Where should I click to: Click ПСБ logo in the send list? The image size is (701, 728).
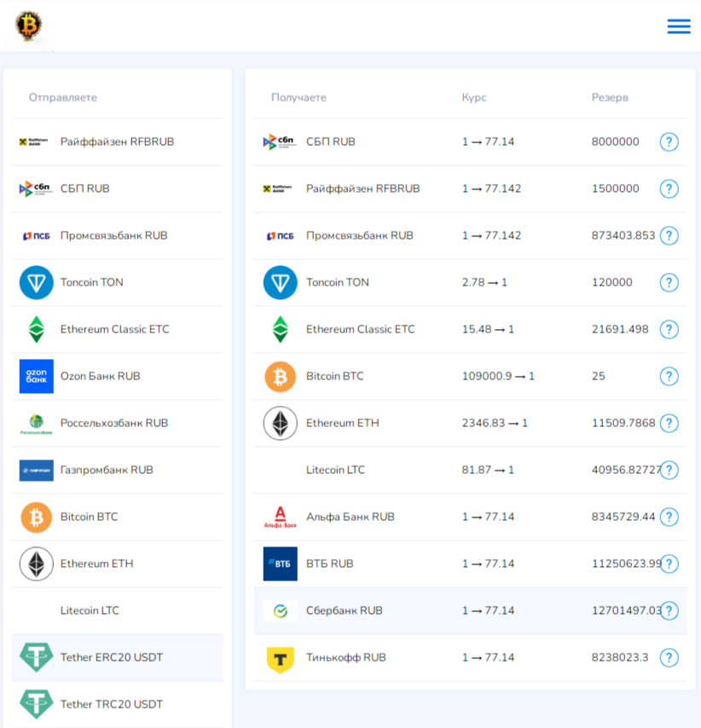point(36,236)
